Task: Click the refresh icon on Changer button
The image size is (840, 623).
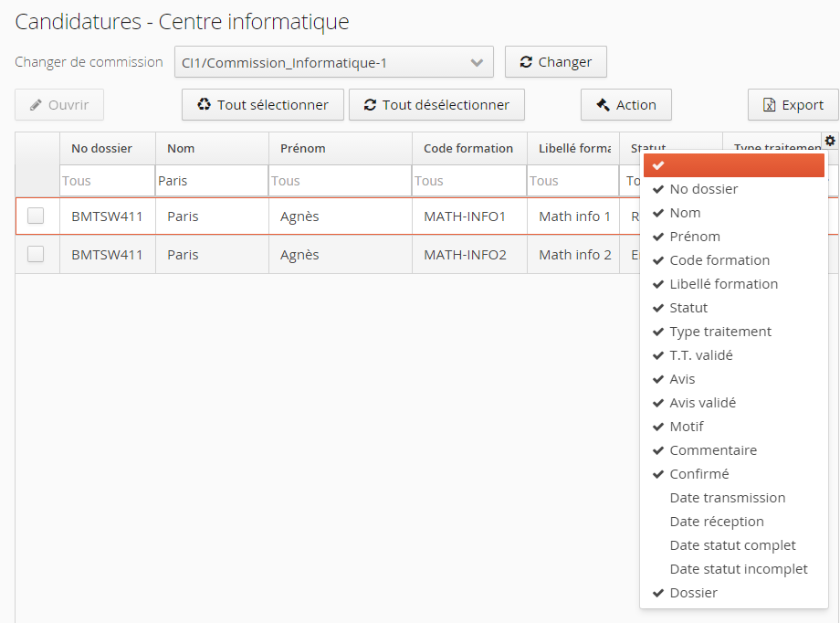Action: (x=526, y=62)
